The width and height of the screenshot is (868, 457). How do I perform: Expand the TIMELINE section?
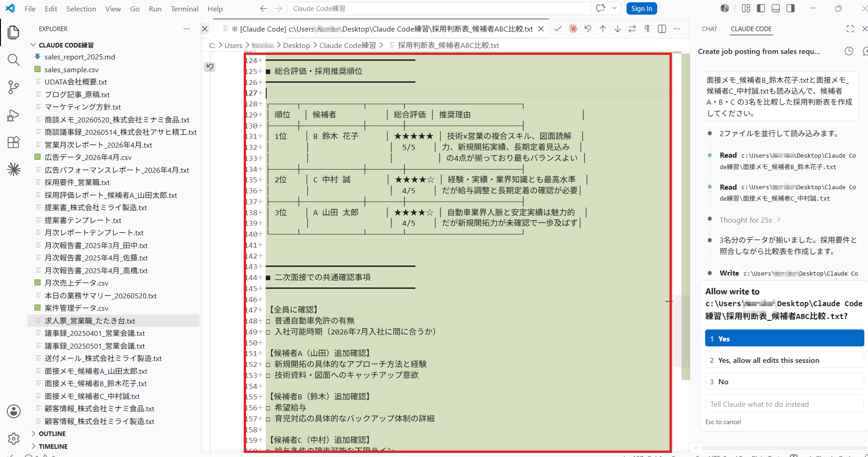pos(53,446)
